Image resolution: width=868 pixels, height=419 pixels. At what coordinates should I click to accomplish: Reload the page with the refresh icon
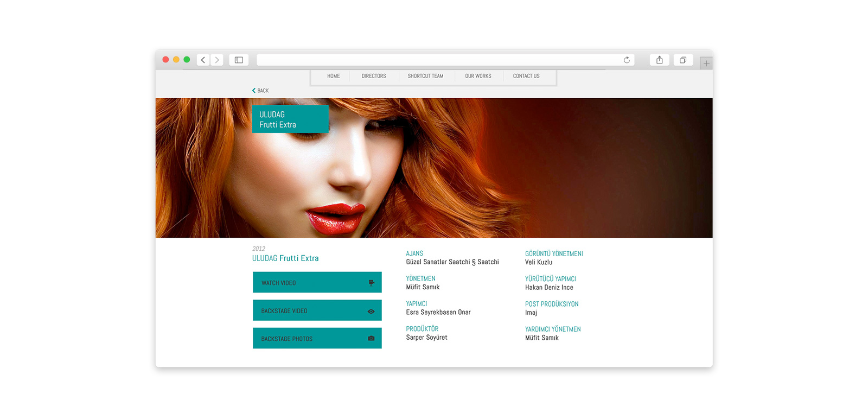point(627,60)
